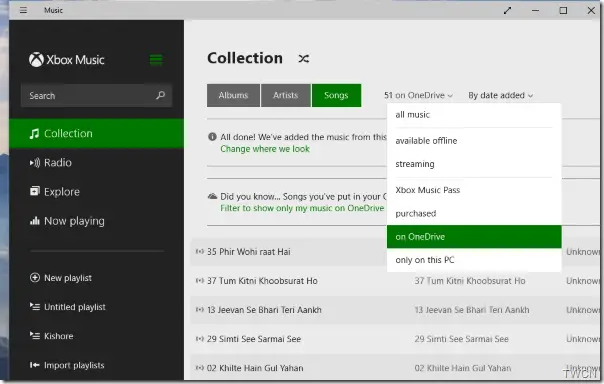This screenshot has width=604, height=384.
Task: Click the Now playing bars icon
Action: click(35, 221)
